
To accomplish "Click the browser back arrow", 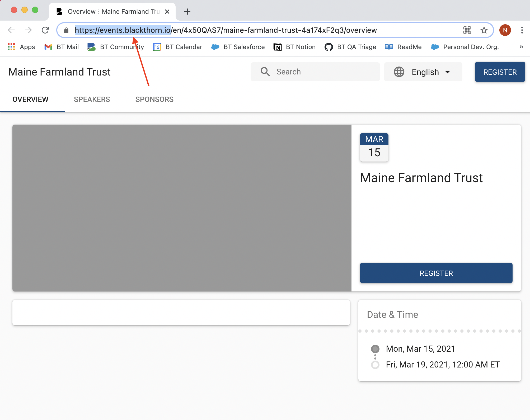I will point(12,30).
